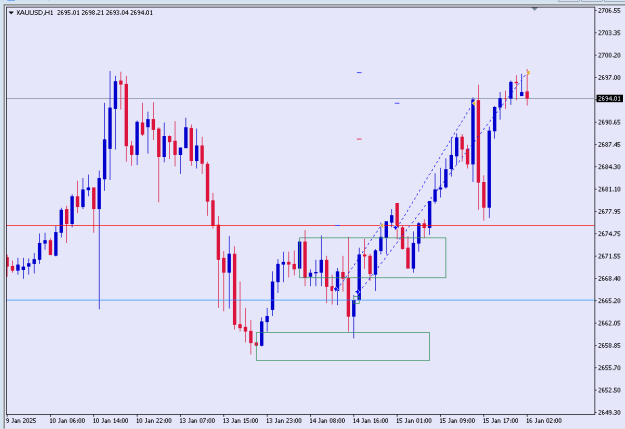This screenshot has height=429, width=625.
Task: Click time axis label 15 Jan 09:00
Action: [x=457, y=421]
